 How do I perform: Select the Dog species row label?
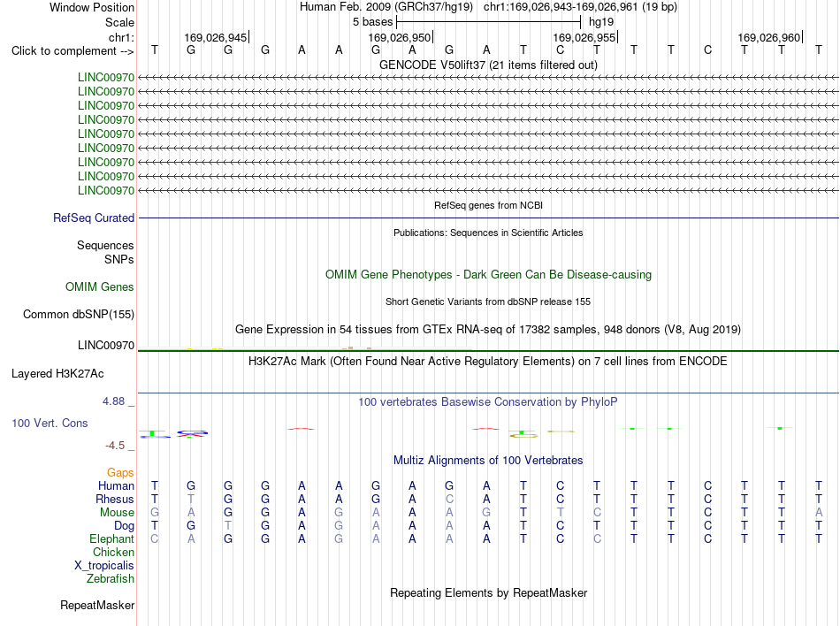pos(125,526)
